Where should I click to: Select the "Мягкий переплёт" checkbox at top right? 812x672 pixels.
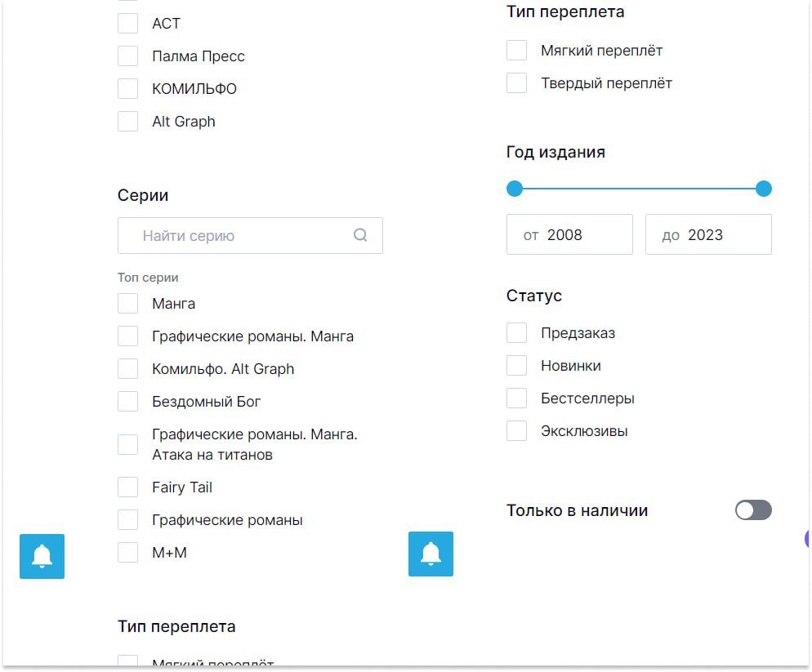517,51
